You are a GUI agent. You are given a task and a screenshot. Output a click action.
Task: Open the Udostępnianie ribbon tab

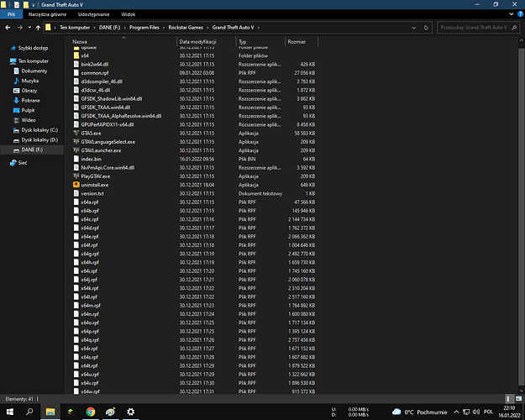click(94, 14)
